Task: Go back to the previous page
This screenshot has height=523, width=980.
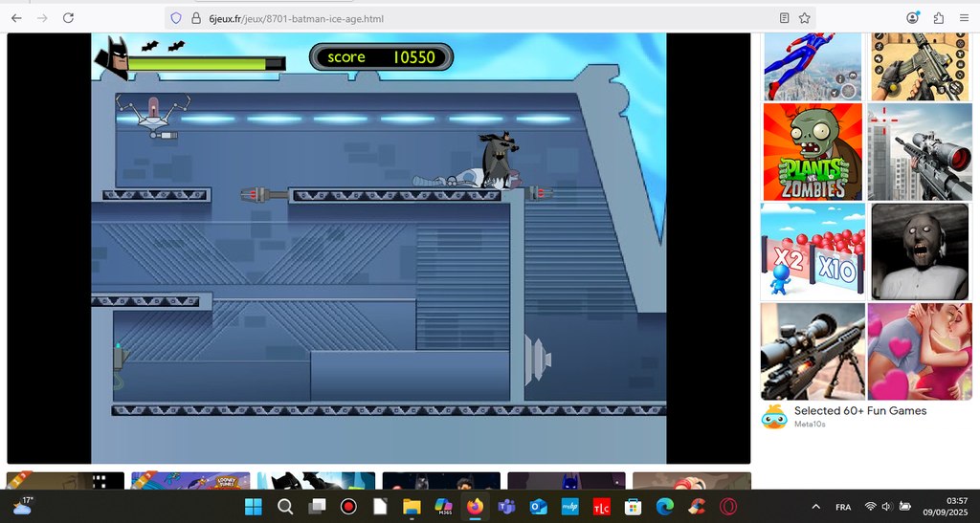Action: coord(17,18)
